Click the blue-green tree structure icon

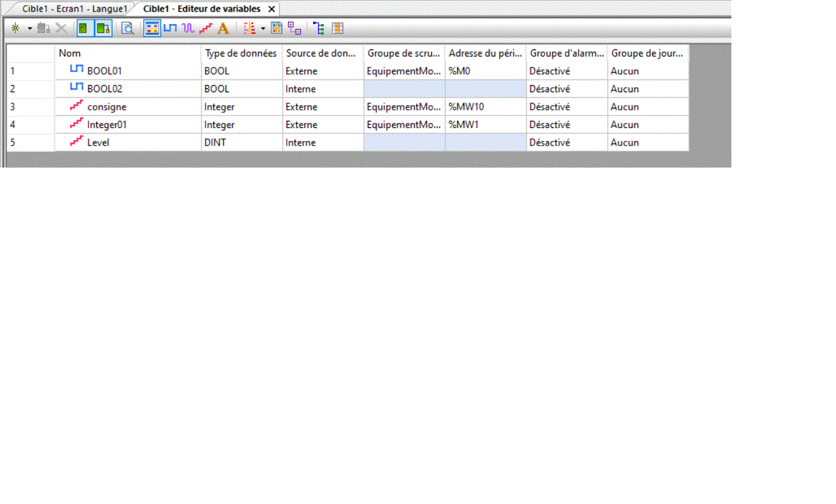click(319, 29)
